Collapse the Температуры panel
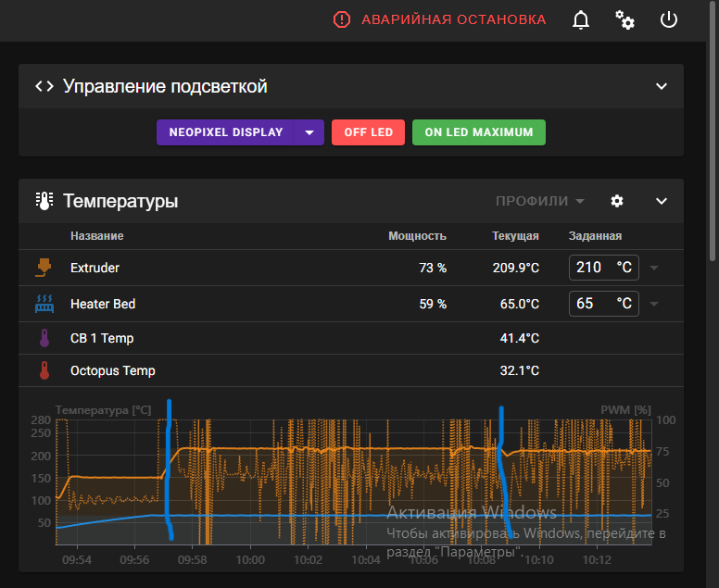The width and height of the screenshot is (719, 588). (662, 201)
